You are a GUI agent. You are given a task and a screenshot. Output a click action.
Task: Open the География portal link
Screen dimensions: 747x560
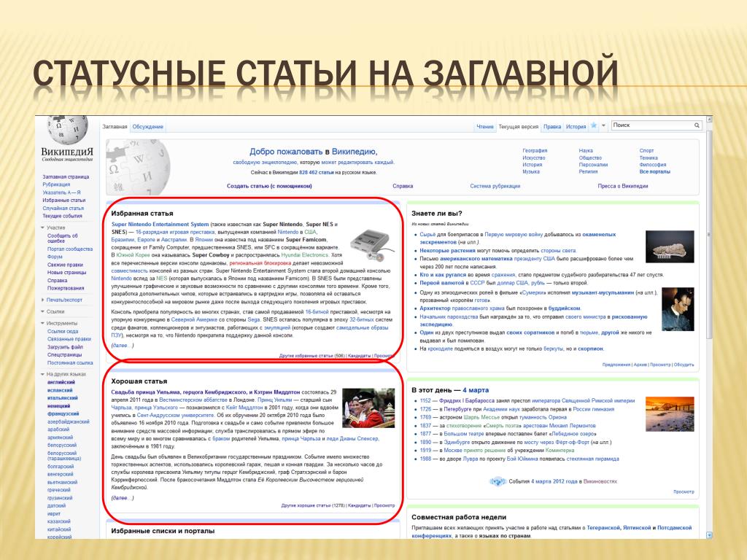[535, 150]
